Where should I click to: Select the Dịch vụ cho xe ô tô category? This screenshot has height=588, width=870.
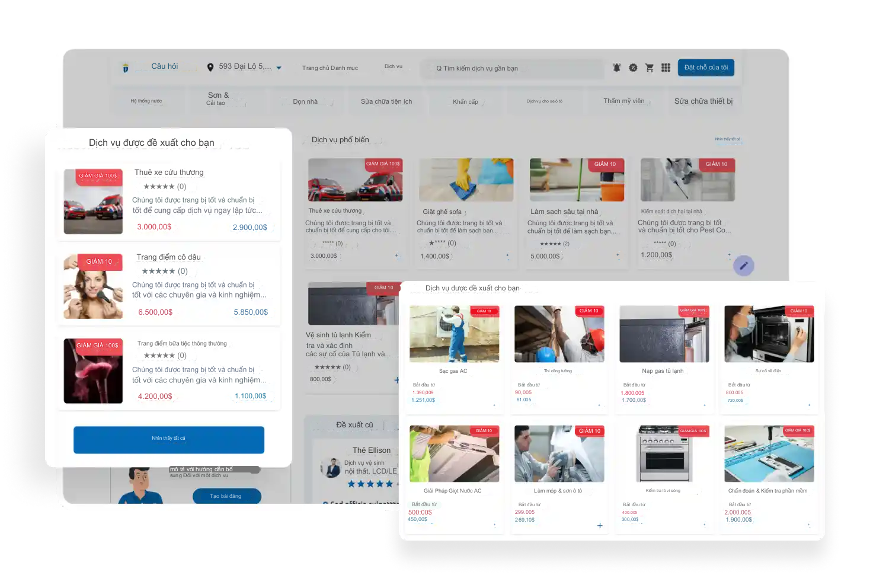pos(545,101)
